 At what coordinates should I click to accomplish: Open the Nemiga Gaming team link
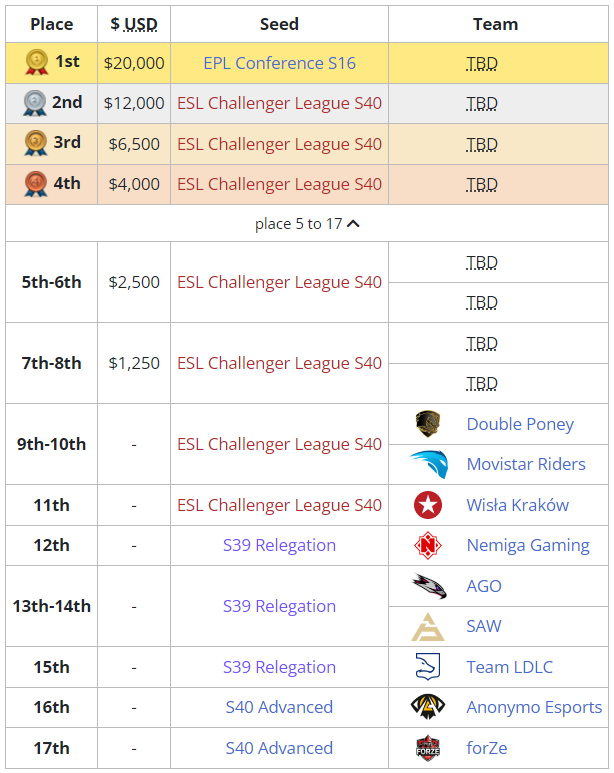click(527, 546)
